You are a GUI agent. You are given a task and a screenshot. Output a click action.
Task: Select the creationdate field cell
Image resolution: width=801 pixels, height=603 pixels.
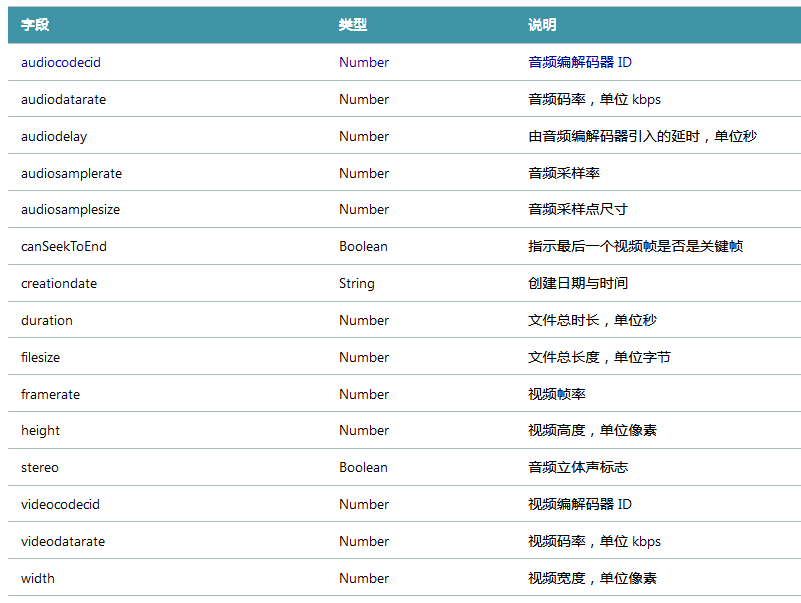[59, 283]
